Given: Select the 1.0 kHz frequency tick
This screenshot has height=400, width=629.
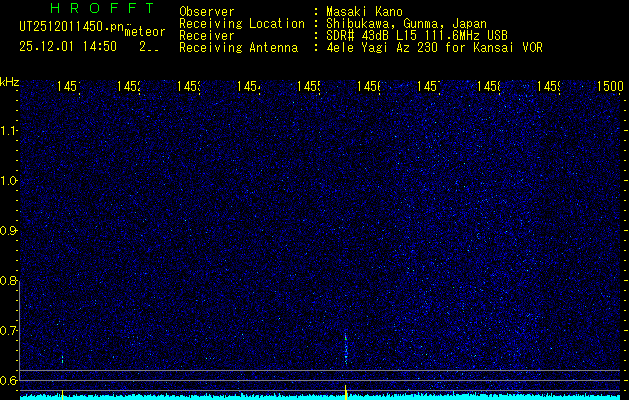Looking at the screenshot, I should pyautogui.click(x=9, y=180).
